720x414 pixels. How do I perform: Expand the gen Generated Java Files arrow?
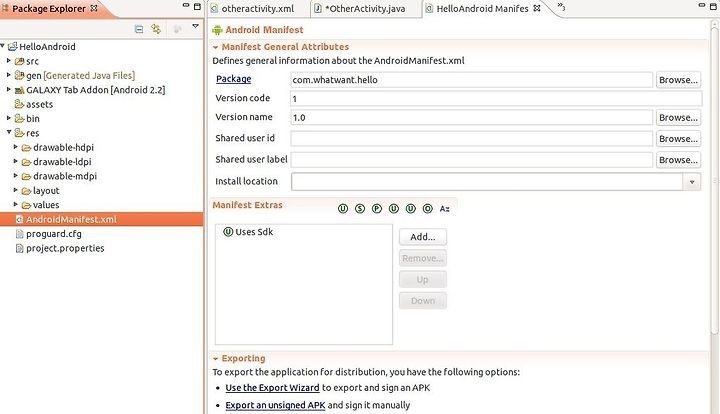pyautogui.click(x=9, y=75)
